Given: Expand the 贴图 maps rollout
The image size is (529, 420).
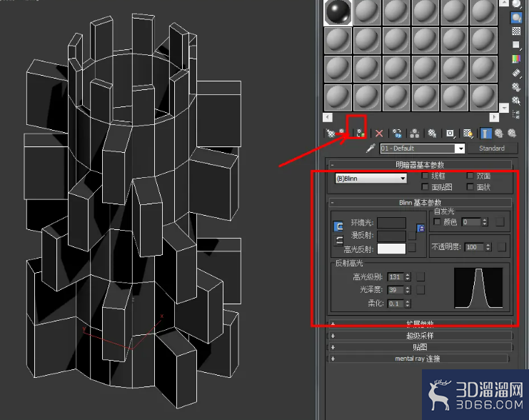Looking at the screenshot, I should click(420, 347).
